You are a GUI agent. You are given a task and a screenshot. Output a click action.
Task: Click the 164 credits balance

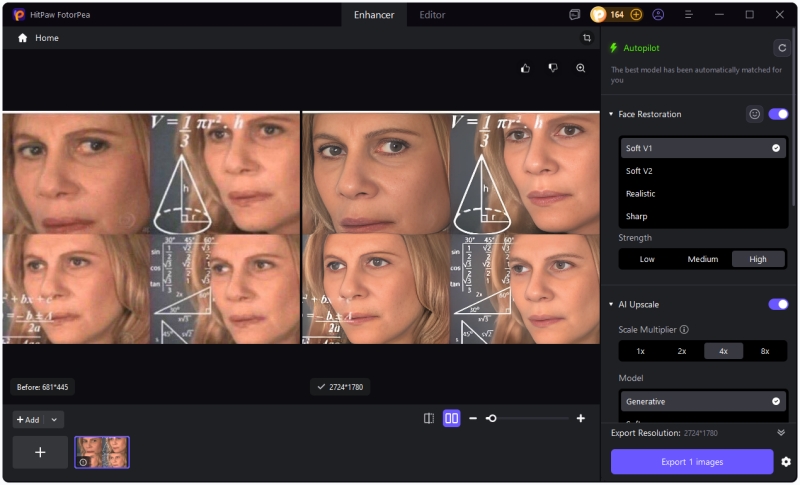click(617, 15)
